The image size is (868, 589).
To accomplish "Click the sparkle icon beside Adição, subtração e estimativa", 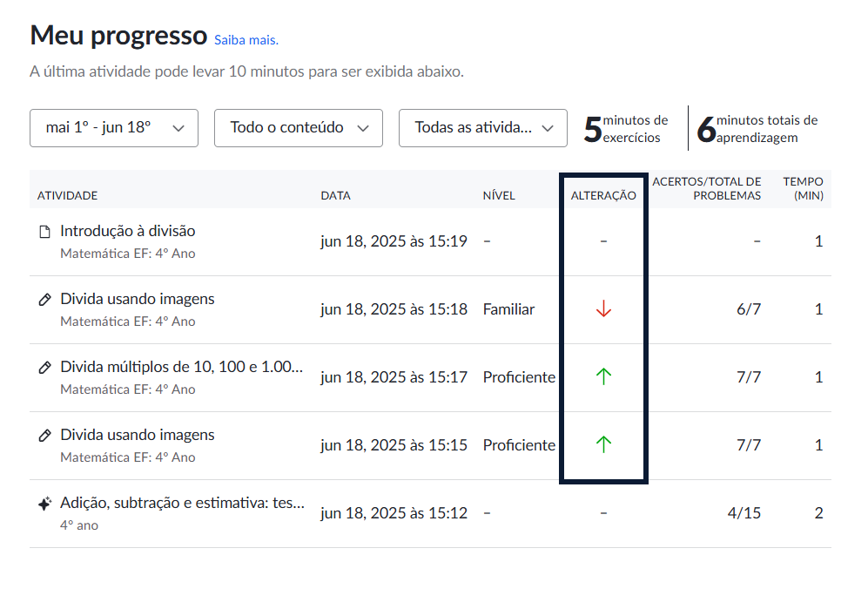I will tap(45, 504).
